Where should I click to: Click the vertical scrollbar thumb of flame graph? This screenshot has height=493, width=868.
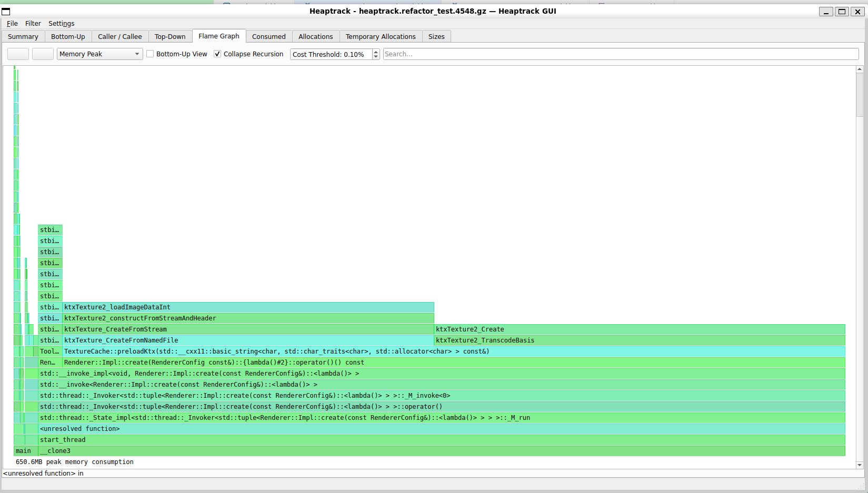tap(860, 95)
